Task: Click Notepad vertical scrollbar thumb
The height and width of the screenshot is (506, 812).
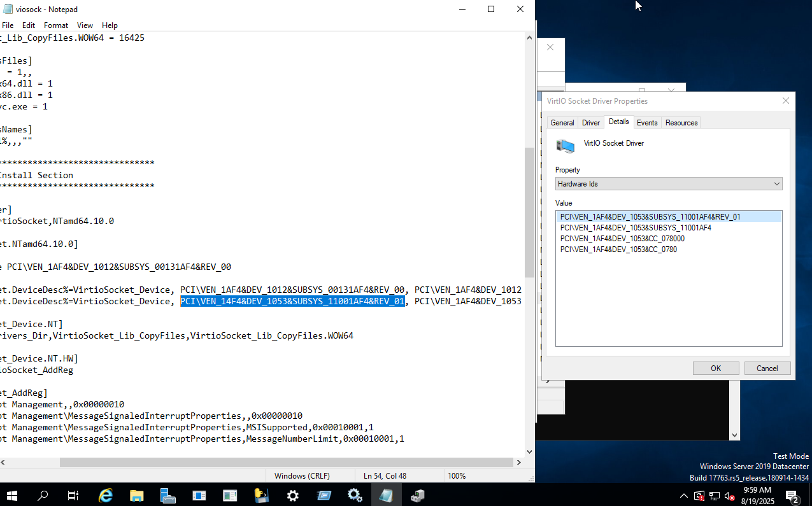Action: tap(529, 212)
